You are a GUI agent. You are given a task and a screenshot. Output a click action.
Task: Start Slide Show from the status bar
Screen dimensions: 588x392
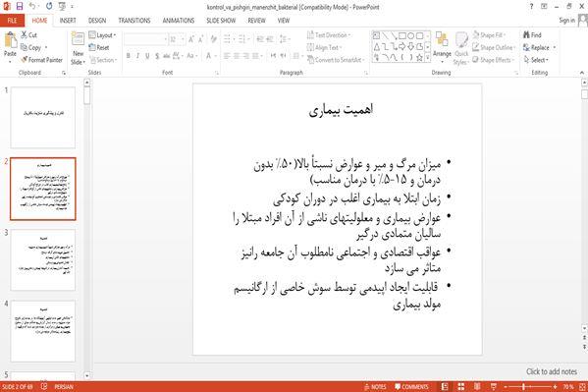(x=494, y=387)
